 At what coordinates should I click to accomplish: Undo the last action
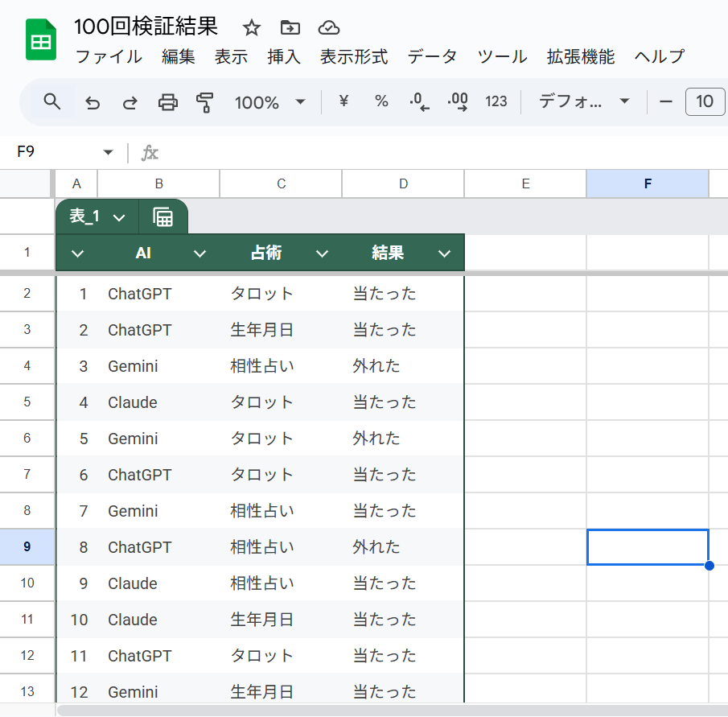pyautogui.click(x=90, y=101)
